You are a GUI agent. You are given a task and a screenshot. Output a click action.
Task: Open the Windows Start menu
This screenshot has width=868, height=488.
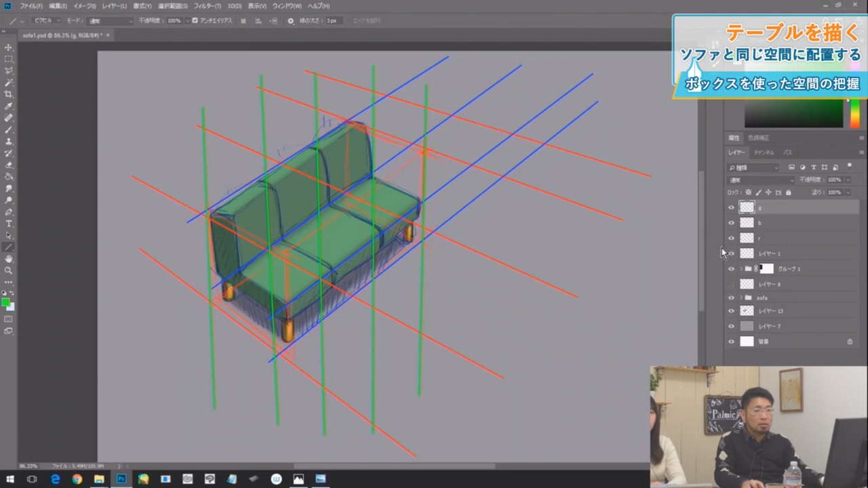tap(9, 479)
